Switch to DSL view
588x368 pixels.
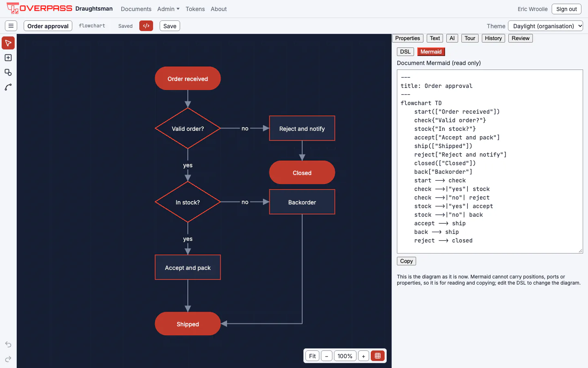405,52
